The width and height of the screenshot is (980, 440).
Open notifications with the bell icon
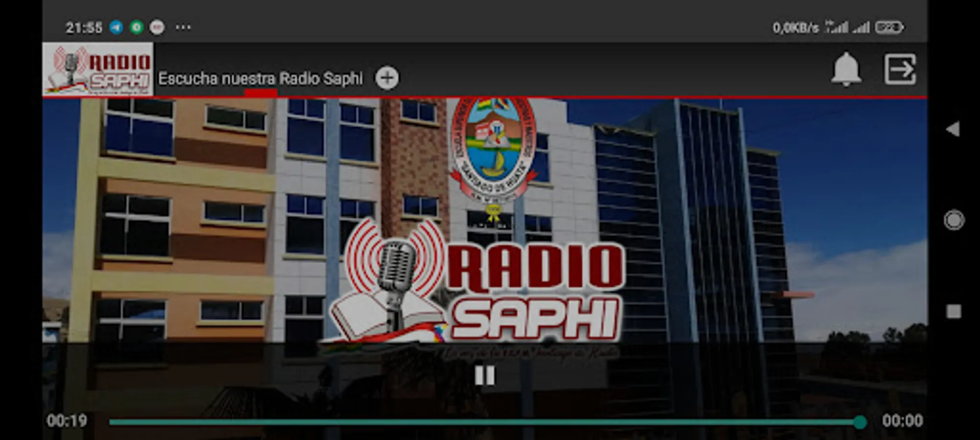[x=846, y=69]
